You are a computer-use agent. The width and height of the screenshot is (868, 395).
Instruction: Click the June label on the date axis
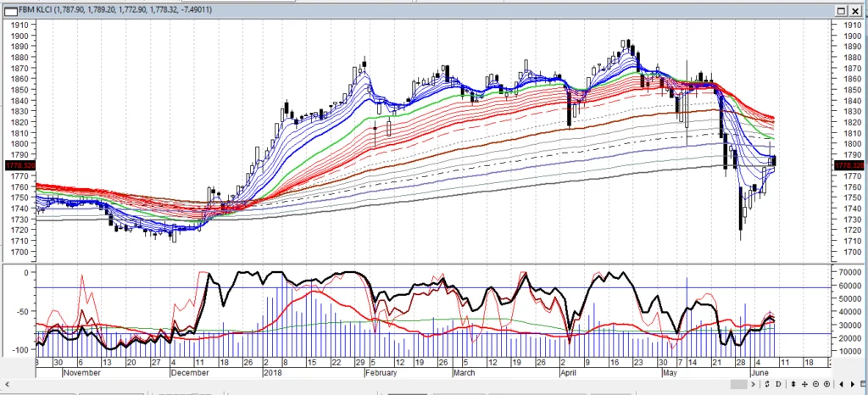759,373
